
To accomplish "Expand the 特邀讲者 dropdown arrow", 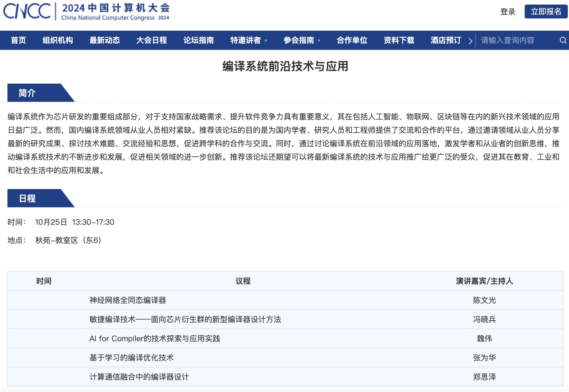I will click(266, 41).
